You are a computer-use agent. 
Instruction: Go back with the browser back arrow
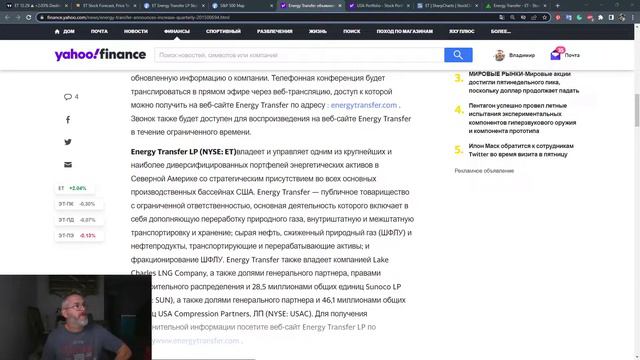click(x=7, y=18)
